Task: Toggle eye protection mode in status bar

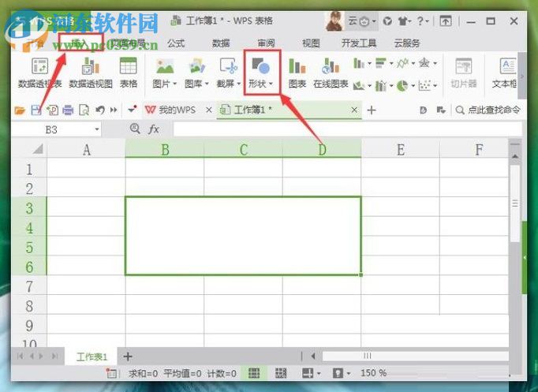Action: click(338, 373)
